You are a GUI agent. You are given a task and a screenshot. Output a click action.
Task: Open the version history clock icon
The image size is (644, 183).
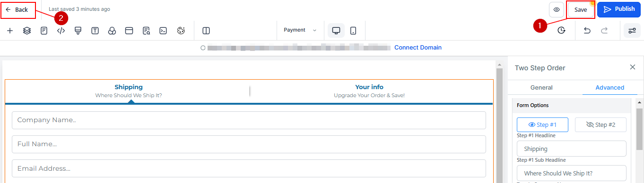click(x=561, y=30)
